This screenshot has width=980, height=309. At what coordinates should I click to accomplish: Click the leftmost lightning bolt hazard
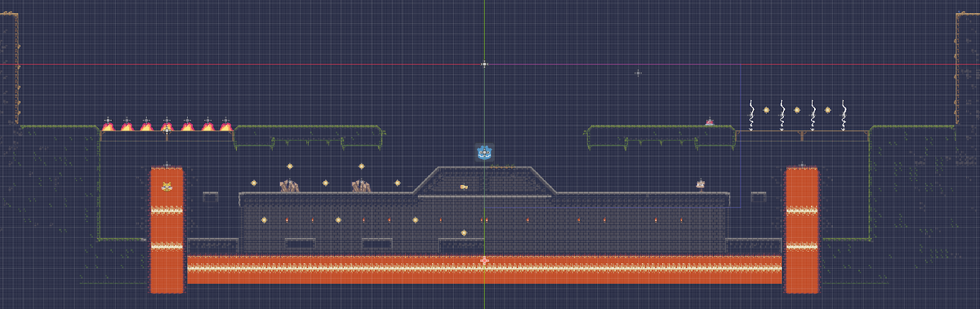(x=752, y=116)
